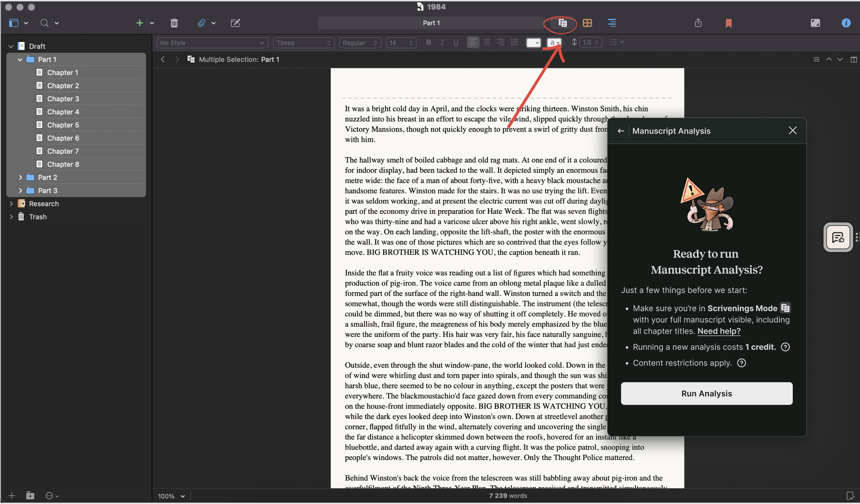Screen dimensions: 860x504
Task: Enter composition mode icon
Action: tap(815, 23)
